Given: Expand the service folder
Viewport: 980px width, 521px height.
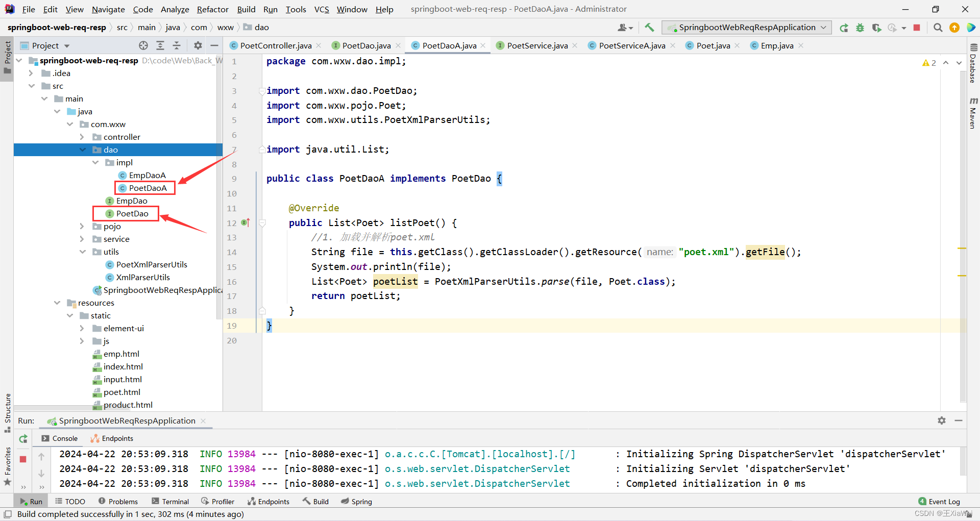Looking at the screenshot, I should pos(82,239).
